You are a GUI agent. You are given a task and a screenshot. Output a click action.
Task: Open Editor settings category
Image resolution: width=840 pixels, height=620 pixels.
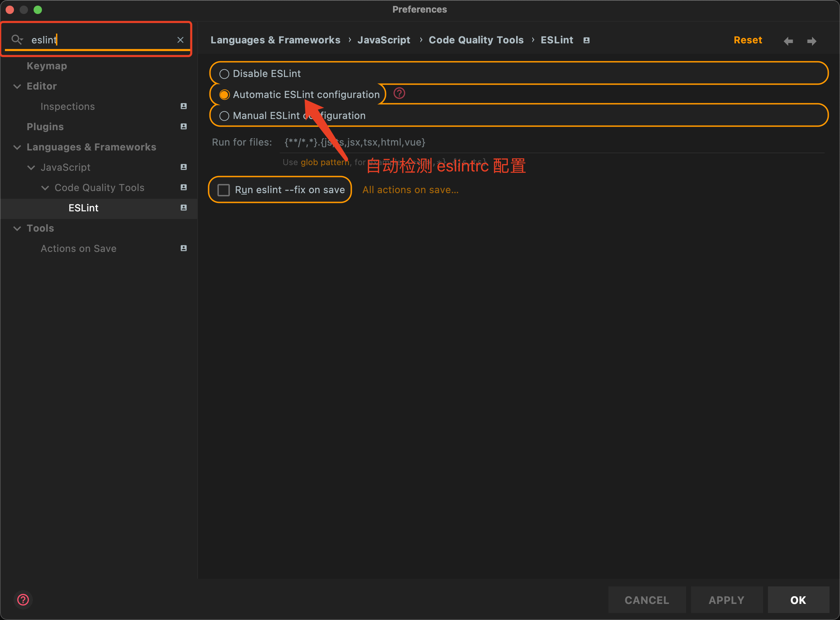(42, 86)
